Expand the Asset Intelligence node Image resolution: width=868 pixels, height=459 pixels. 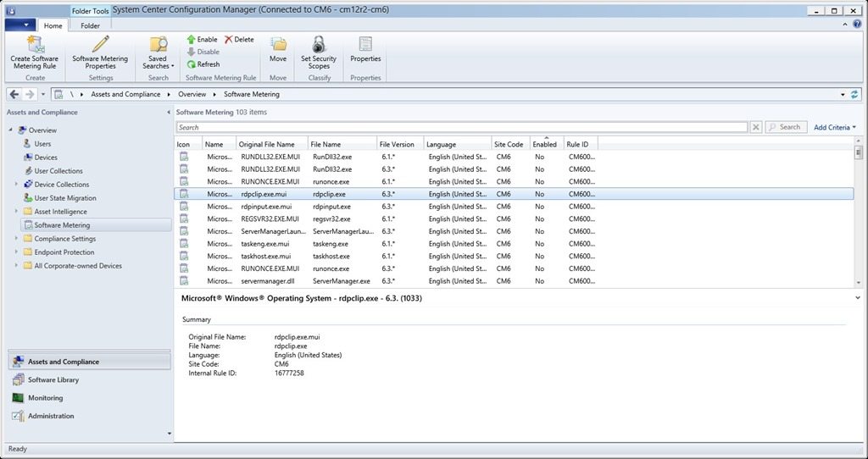tap(17, 211)
